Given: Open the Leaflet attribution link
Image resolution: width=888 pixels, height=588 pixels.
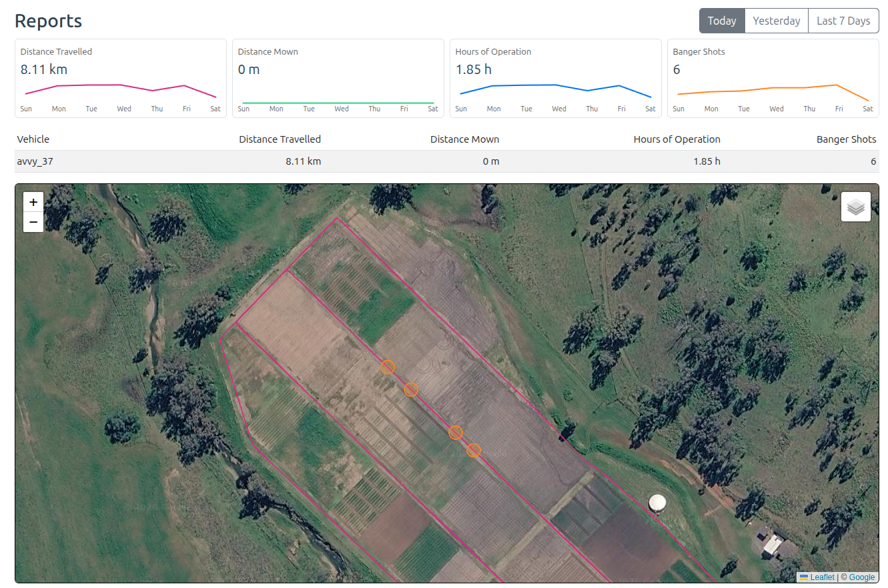Looking at the screenshot, I should tap(822, 577).
